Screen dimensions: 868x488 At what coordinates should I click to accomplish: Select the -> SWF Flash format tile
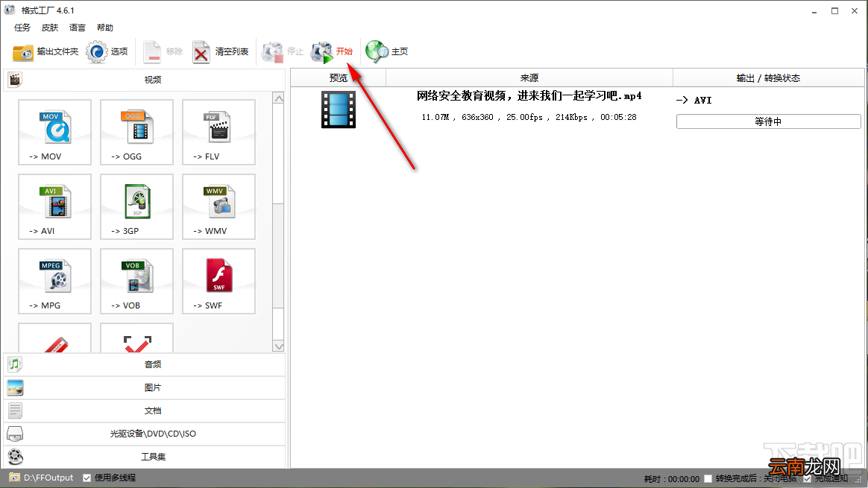tap(218, 281)
